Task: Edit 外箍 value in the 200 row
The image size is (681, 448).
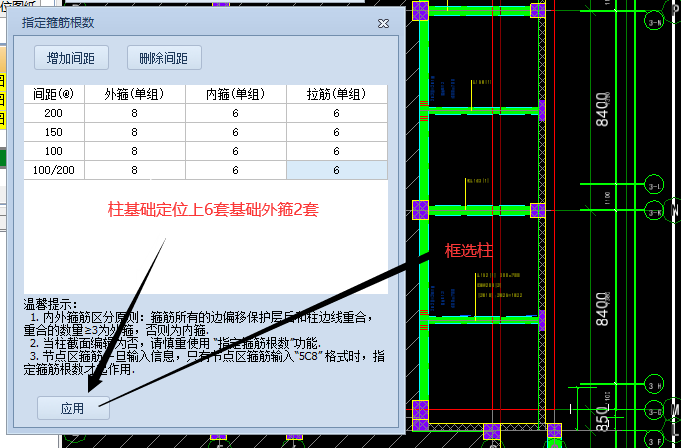Action: coord(135,113)
